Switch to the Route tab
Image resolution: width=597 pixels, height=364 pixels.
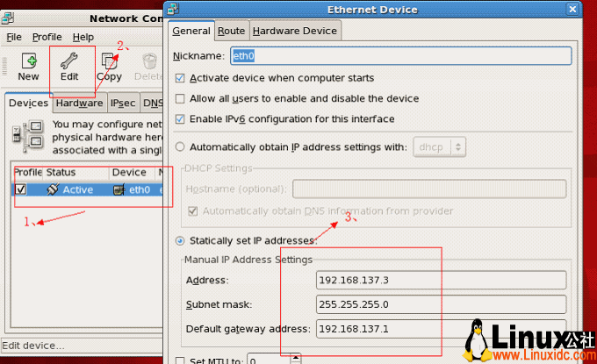pyautogui.click(x=232, y=31)
